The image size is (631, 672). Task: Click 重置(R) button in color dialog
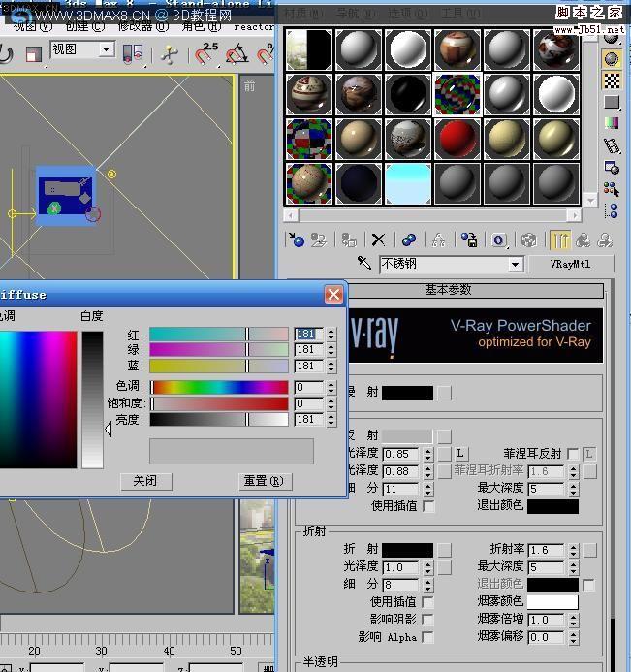[x=265, y=481]
